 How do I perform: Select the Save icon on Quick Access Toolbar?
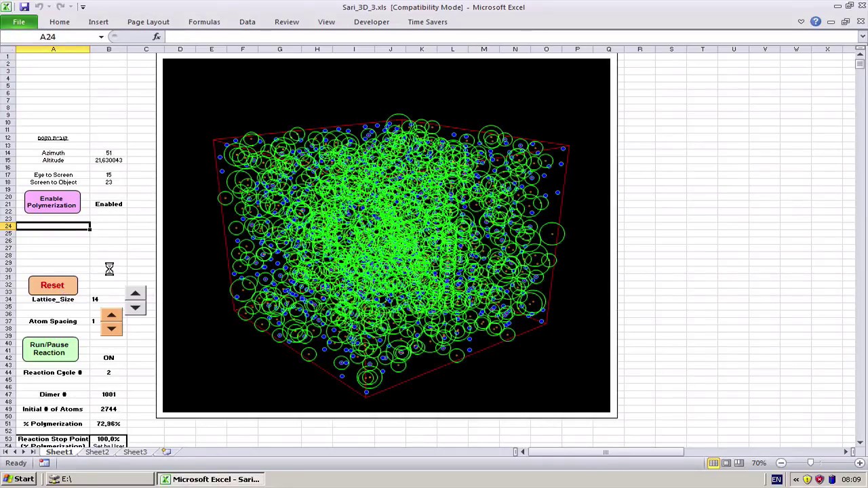click(24, 7)
